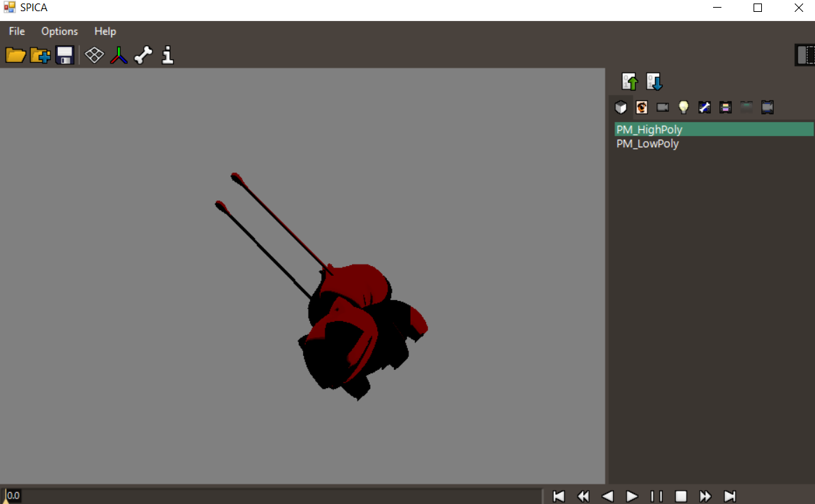This screenshot has height=504, width=815.
Task: Minimize the SPICA window
Action: [x=717, y=8]
